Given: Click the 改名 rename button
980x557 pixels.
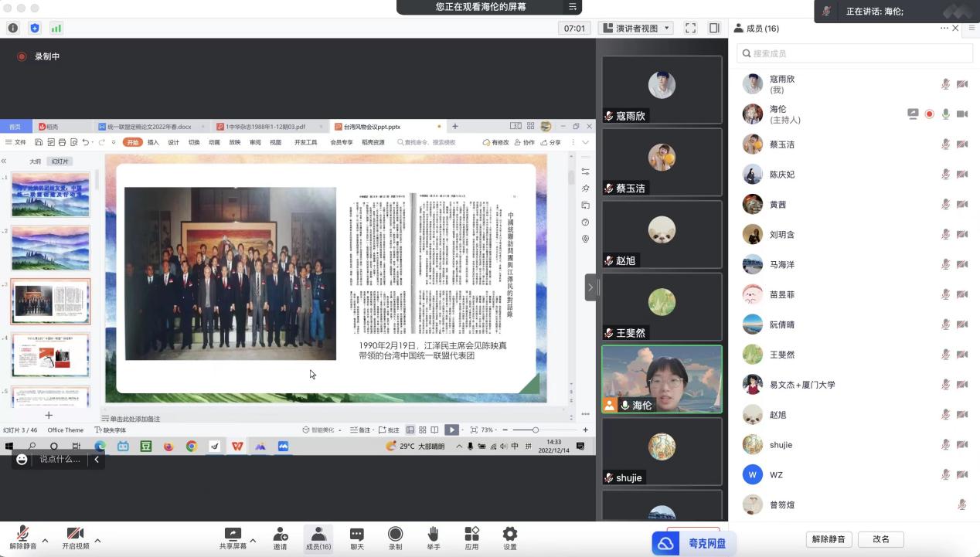Looking at the screenshot, I should [880, 539].
